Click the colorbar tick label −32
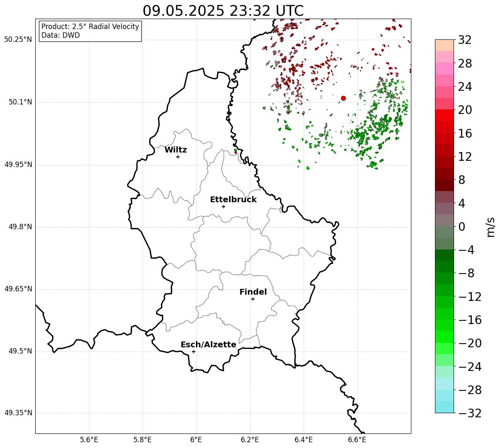 click(470, 413)
